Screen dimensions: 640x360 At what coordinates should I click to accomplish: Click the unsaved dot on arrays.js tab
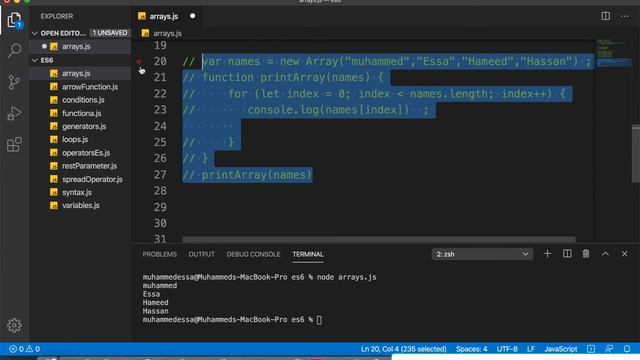tap(192, 16)
